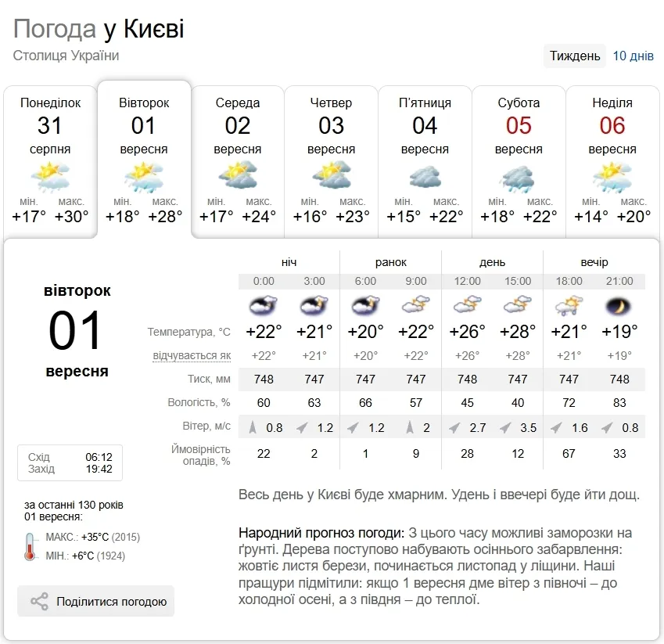Click the Поділитися погодою button
The height and width of the screenshot is (644, 664).
pyautogui.click(x=95, y=601)
